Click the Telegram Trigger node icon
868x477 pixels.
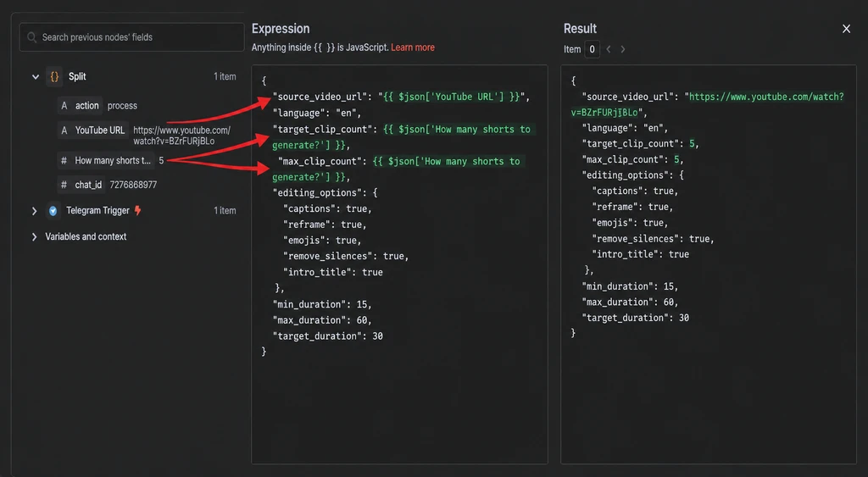coord(53,211)
